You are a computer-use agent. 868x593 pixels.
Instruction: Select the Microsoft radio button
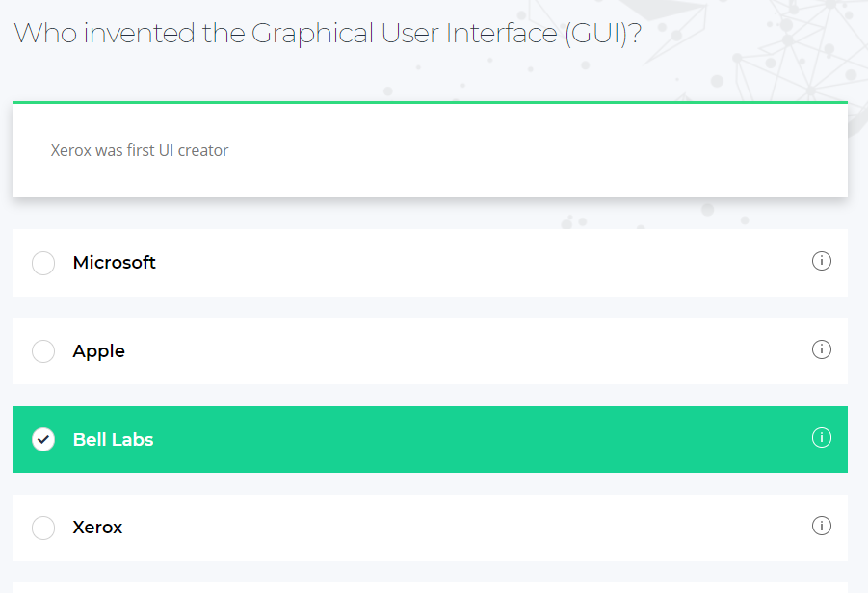tap(43, 263)
